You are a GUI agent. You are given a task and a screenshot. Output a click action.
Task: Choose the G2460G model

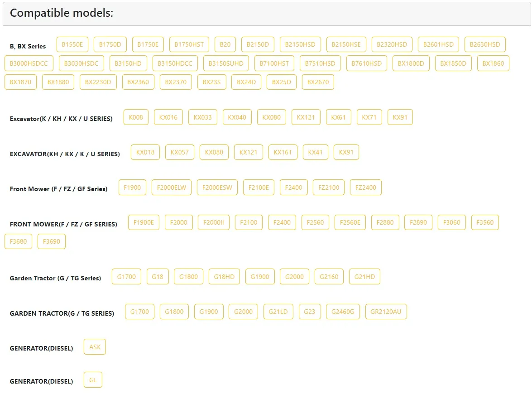pyautogui.click(x=343, y=312)
